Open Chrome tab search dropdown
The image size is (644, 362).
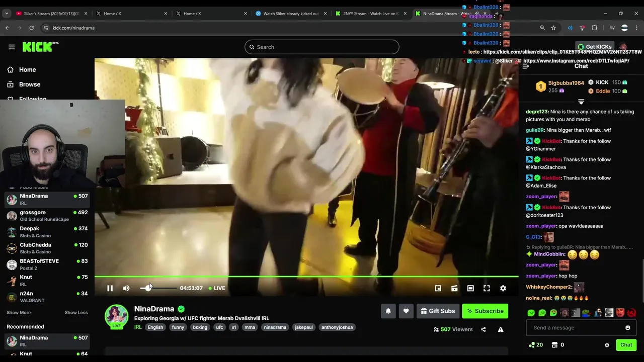(x=7, y=14)
